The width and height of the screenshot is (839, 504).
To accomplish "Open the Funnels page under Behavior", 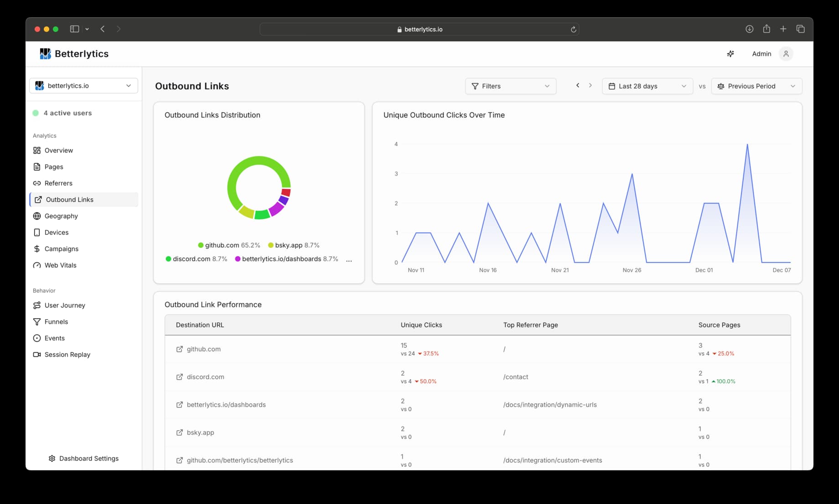I will pos(56,321).
